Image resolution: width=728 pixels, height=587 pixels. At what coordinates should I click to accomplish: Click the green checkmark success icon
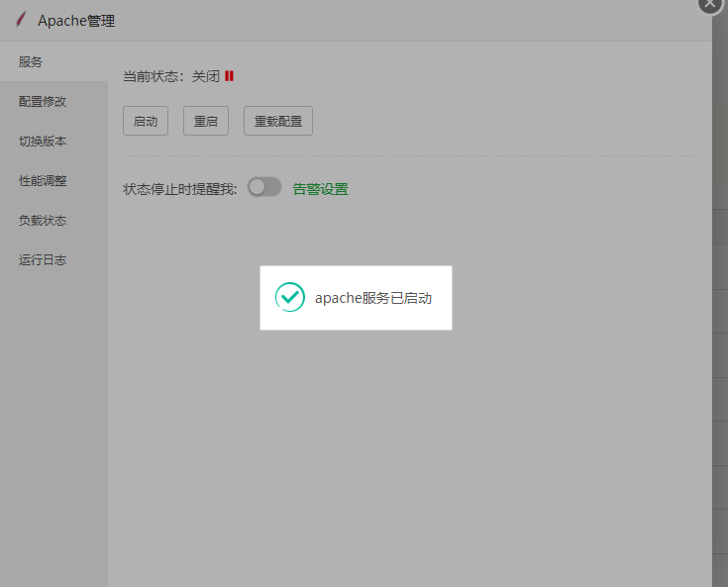tap(289, 297)
